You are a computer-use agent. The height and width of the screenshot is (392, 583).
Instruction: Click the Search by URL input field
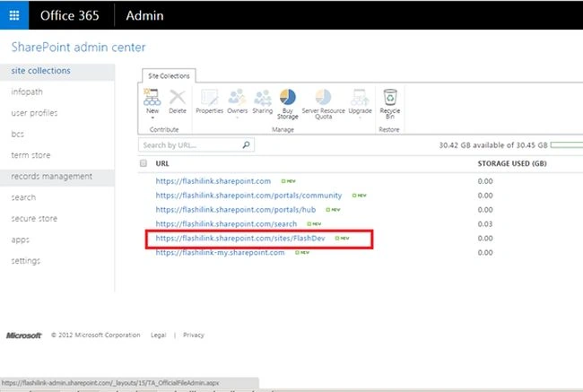pos(189,144)
